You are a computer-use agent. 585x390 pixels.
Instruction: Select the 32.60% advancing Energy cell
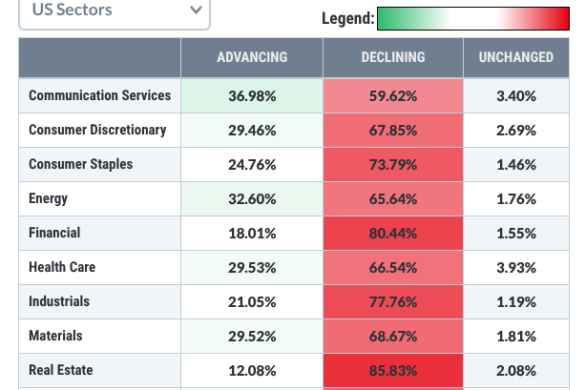click(252, 199)
